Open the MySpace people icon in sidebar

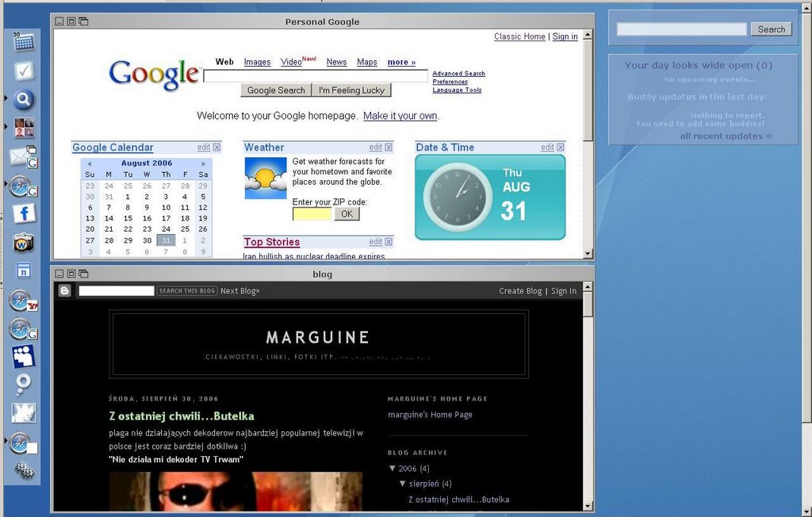pos(23,356)
